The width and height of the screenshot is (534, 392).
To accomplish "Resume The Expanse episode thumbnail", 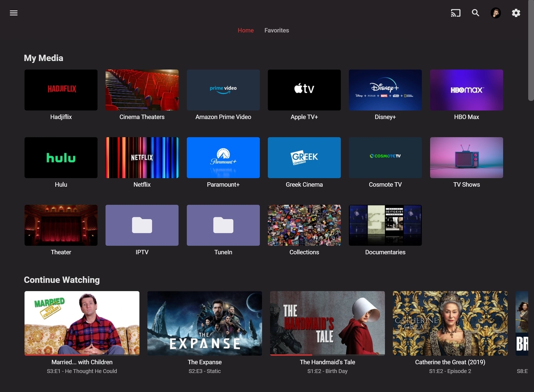I will coord(205,323).
